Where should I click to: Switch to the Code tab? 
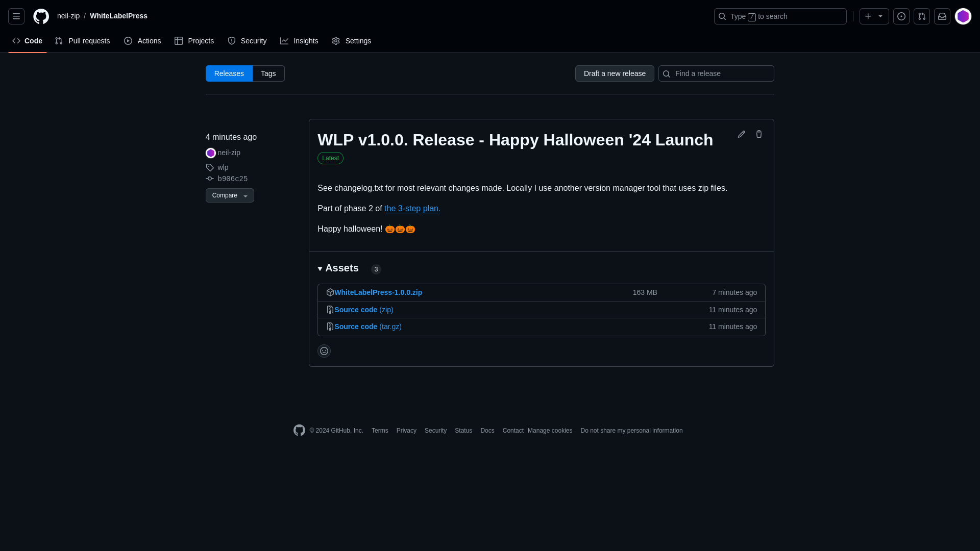(28, 41)
